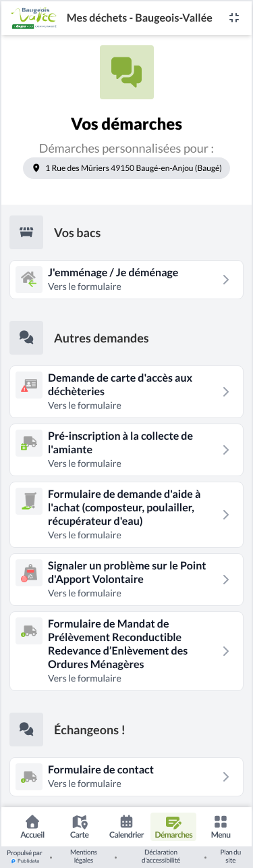Viewport: 253px width, 868px height.
Task: Open Déclaration d'accessibilité link
Action: pyautogui.click(x=161, y=857)
